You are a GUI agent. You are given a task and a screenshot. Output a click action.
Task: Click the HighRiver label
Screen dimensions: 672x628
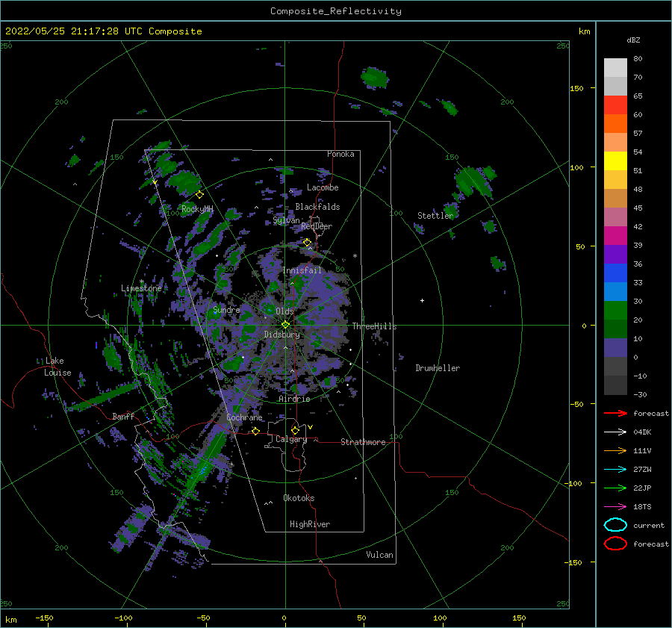[x=310, y=524]
